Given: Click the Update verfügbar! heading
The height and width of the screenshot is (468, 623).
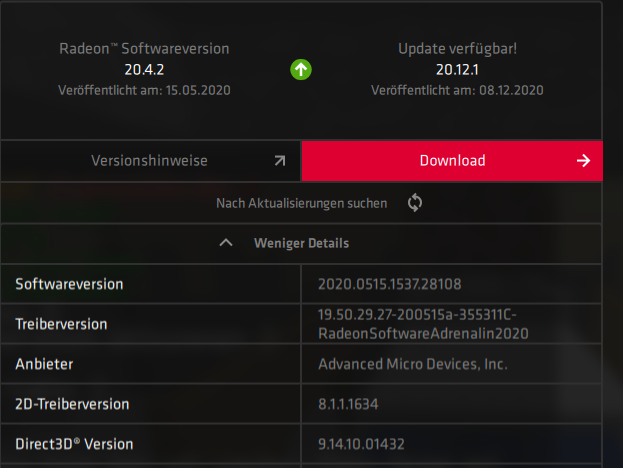Looking at the screenshot, I should pos(457,49).
